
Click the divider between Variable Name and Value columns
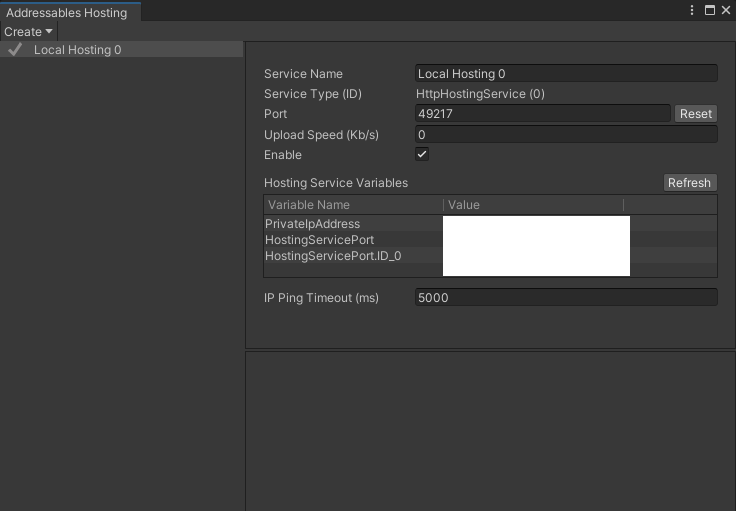coord(443,205)
